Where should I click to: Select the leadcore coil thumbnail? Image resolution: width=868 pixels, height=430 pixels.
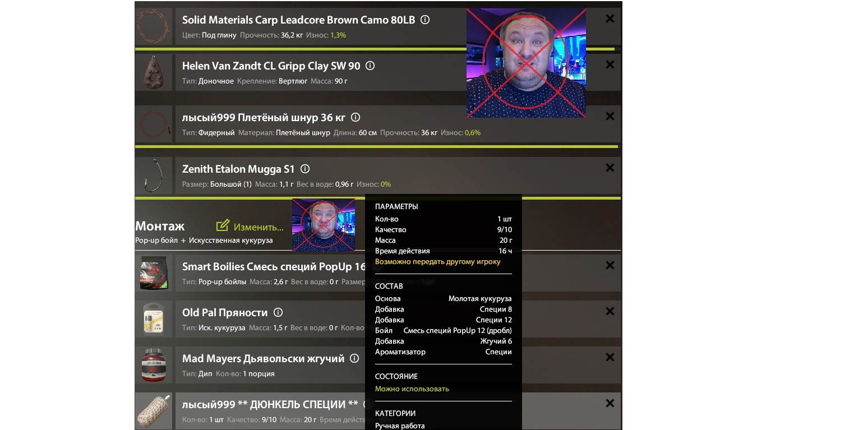153,26
